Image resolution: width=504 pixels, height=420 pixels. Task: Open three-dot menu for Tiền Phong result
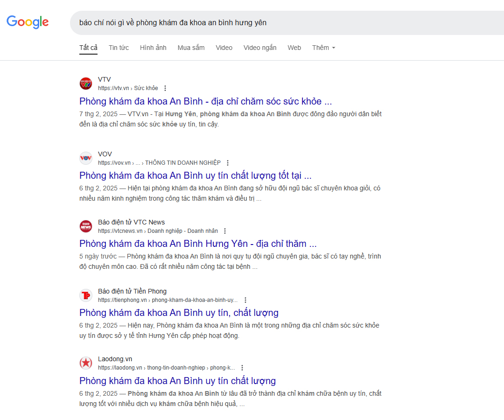point(245,300)
